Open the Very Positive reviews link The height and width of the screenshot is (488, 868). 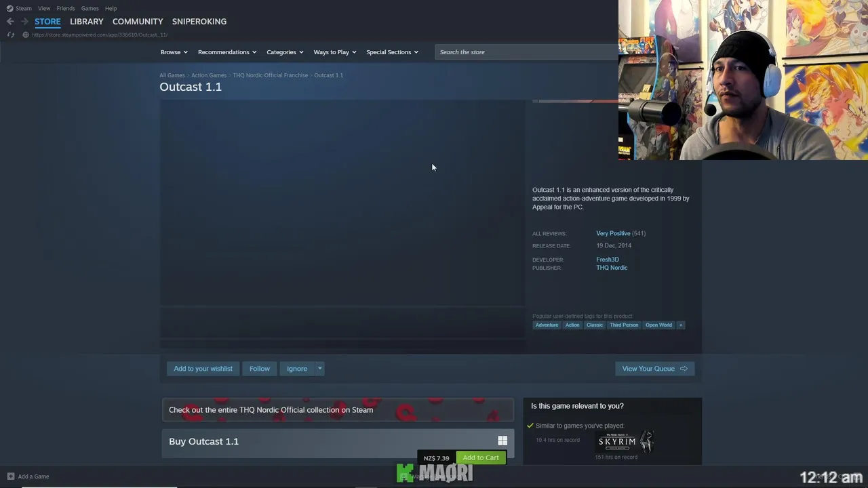[613, 233]
